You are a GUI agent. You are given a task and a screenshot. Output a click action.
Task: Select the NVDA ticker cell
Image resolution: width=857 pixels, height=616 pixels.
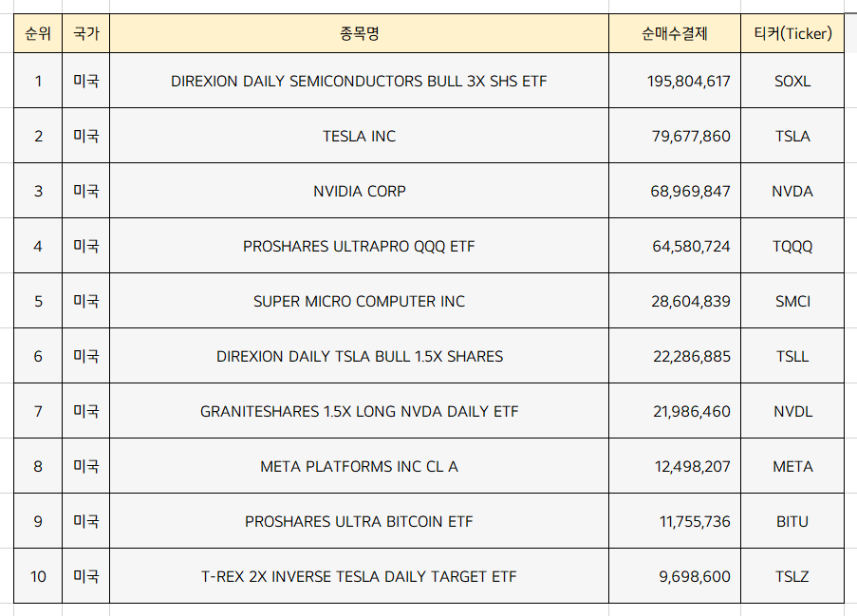pyautogui.click(x=792, y=191)
